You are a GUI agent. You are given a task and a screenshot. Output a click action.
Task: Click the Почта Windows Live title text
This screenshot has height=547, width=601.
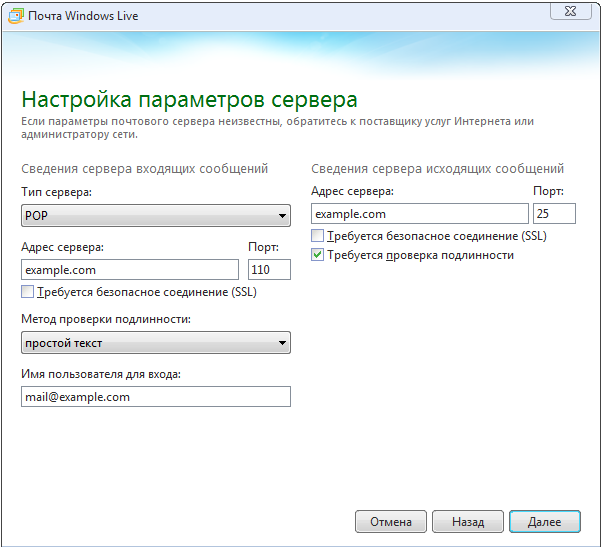click(82, 16)
